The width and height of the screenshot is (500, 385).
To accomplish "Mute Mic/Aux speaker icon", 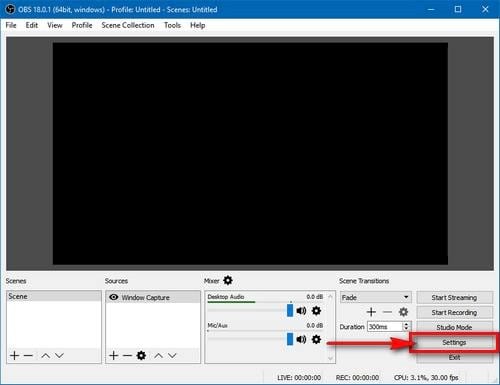I will click(x=301, y=339).
